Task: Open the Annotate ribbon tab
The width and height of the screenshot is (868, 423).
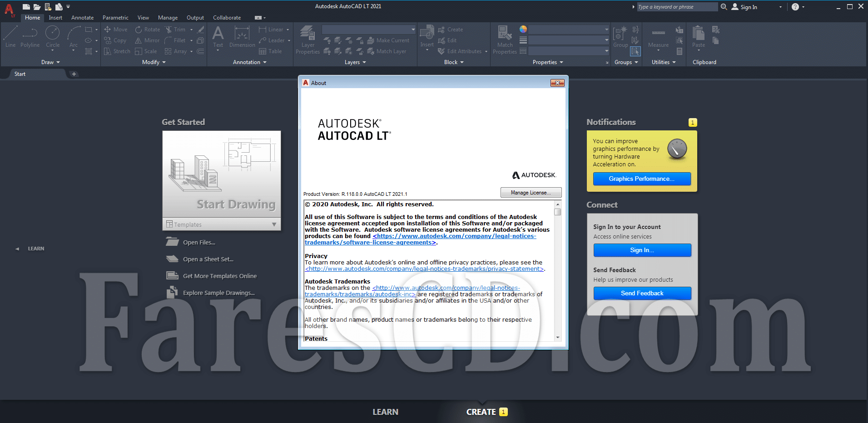Action: coord(82,18)
